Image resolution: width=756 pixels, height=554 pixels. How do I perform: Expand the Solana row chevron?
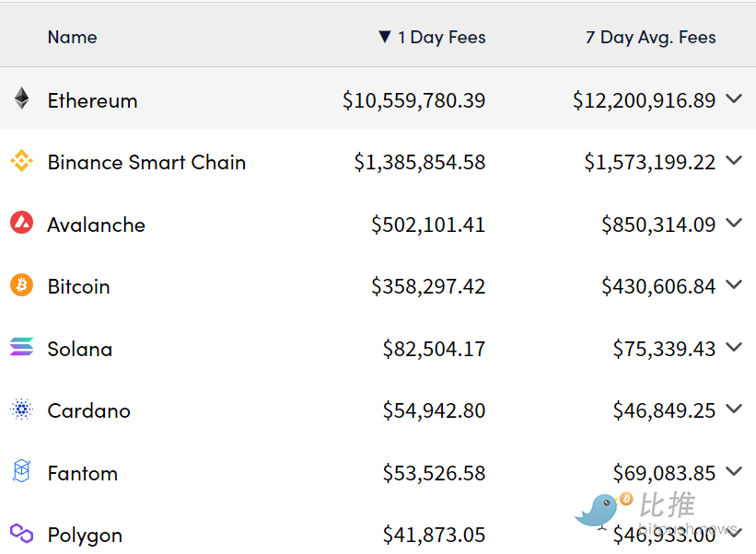point(734,347)
